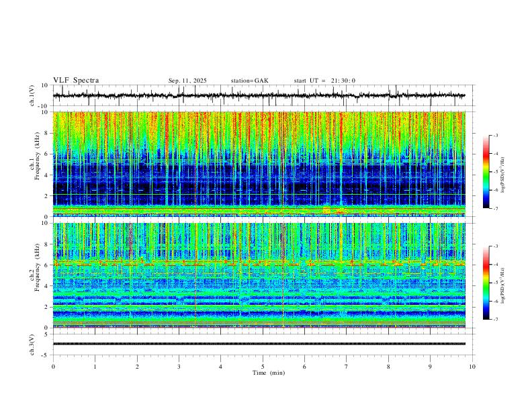
Task: Click the time axis tick label "8"
Action: pyautogui.click(x=388, y=367)
